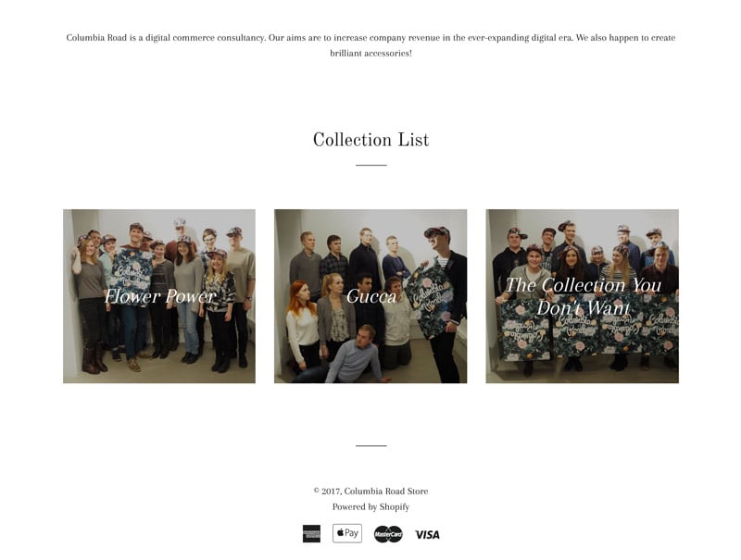Image resolution: width=741 pixels, height=560 pixels.
Task: Follow the Powered by Shopify link
Action: click(x=370, y=506)
